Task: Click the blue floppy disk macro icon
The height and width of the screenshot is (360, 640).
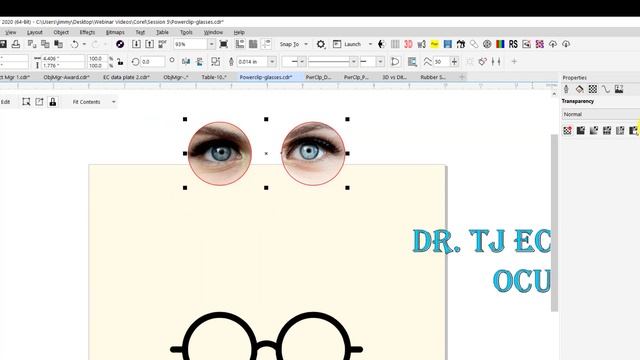Action: (448, 44)
